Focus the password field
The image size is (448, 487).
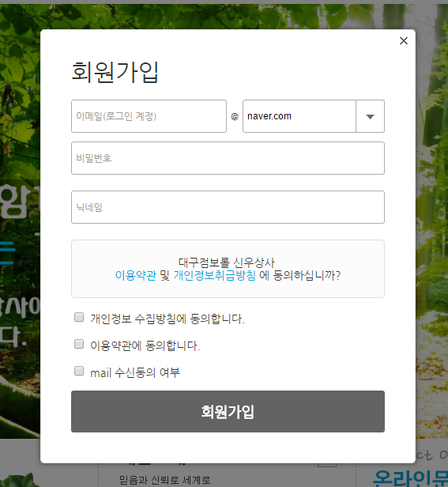(228, 158)
